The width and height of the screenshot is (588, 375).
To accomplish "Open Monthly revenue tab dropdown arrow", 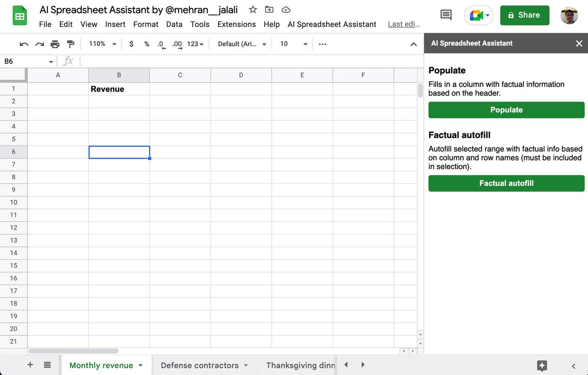I will pos(141,366).
